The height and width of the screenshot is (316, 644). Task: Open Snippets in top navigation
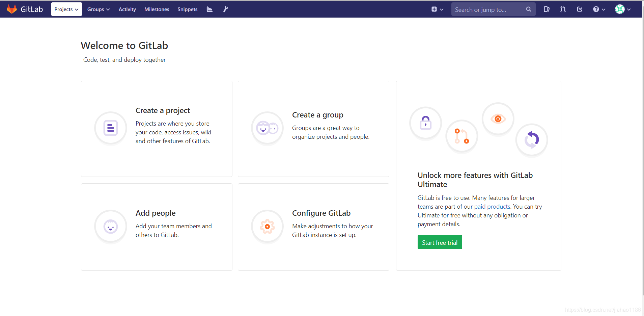point(188,9)
